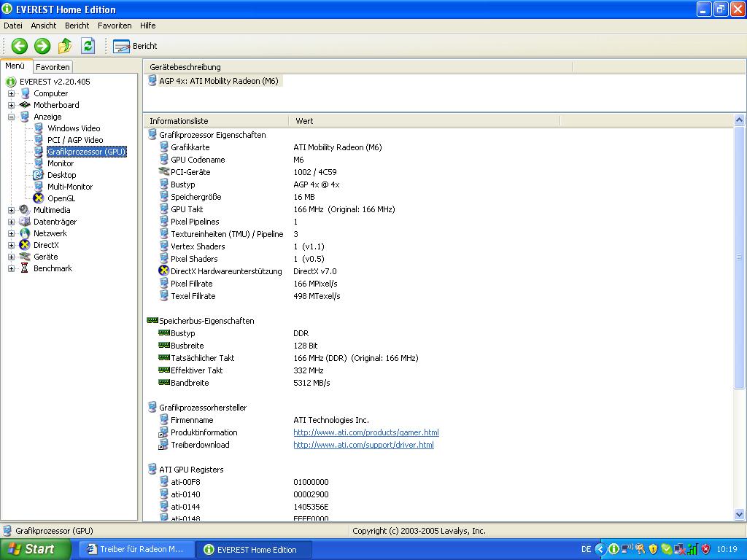The width and height of the screenshot is (747, 560).
Task: Expand the Netzwerk tree node
Action: pyautogui.click(x=11, y=234)
